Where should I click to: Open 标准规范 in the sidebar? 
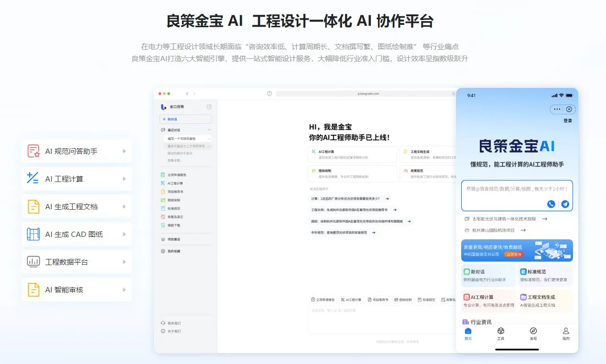171,208
